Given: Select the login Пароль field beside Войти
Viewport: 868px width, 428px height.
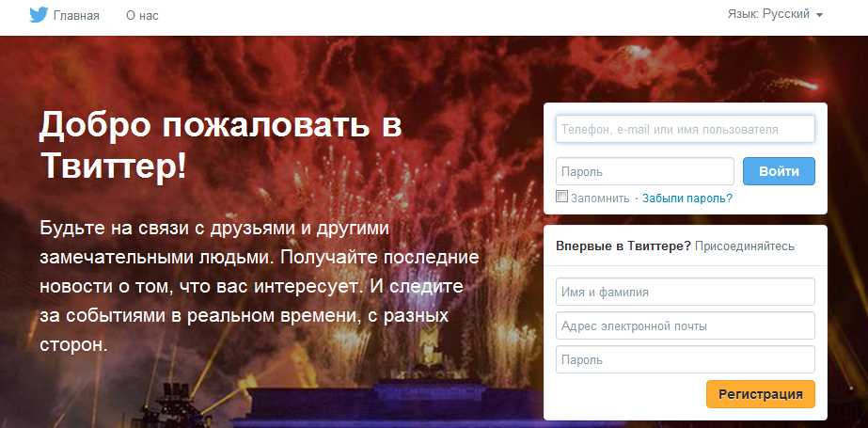Looking at the screenshot, I should [x=645, y=171].
